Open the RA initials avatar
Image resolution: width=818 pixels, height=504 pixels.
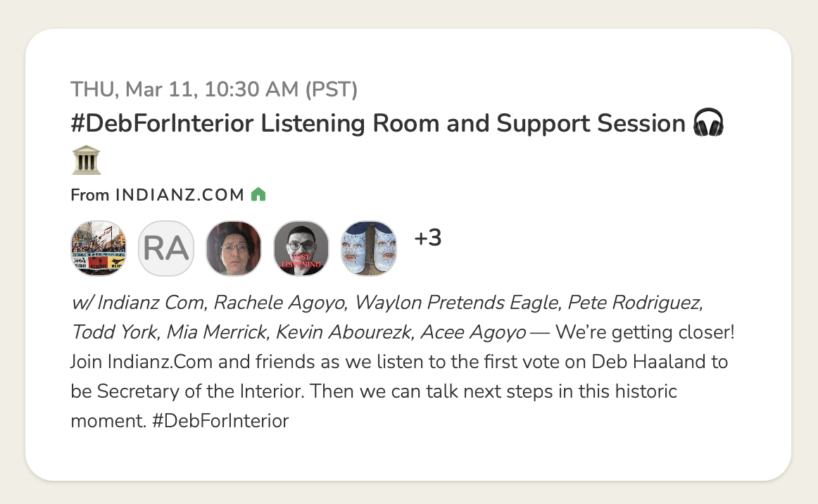tap(166, 248)
